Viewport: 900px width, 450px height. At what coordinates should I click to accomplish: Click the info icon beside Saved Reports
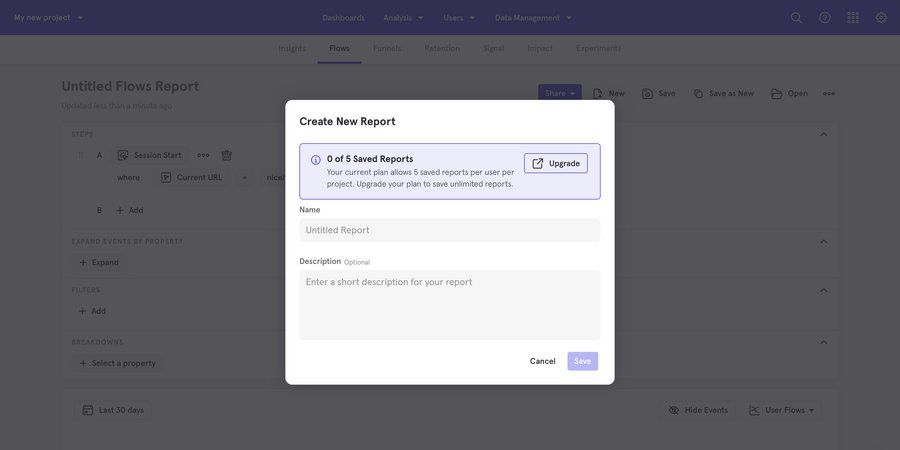click(x=316, y=160)
